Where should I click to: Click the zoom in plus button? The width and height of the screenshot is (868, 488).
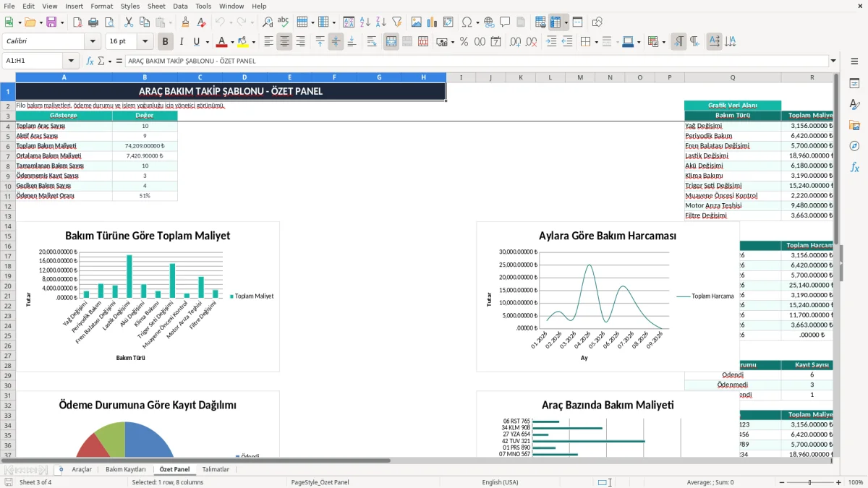click(x=839, y=482)
